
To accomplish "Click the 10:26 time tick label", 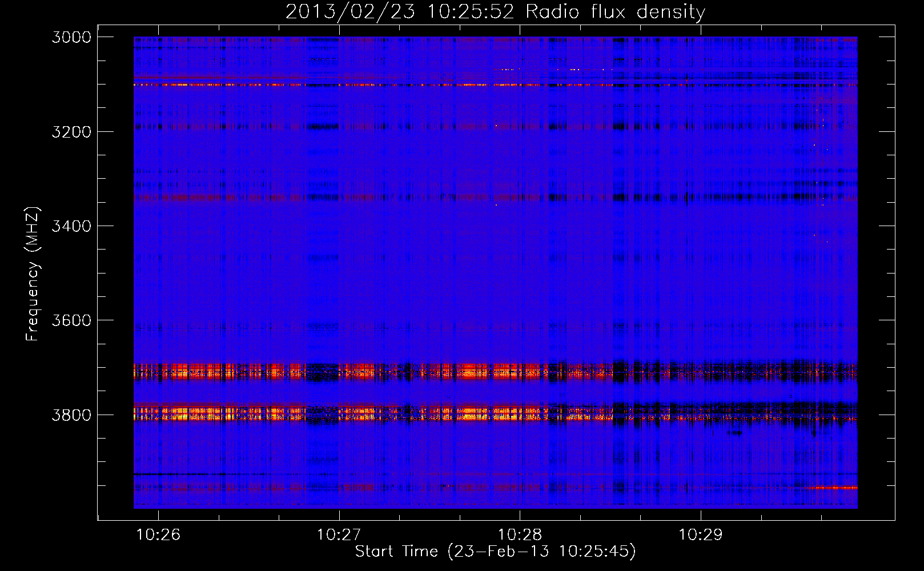I will (158, 534).
